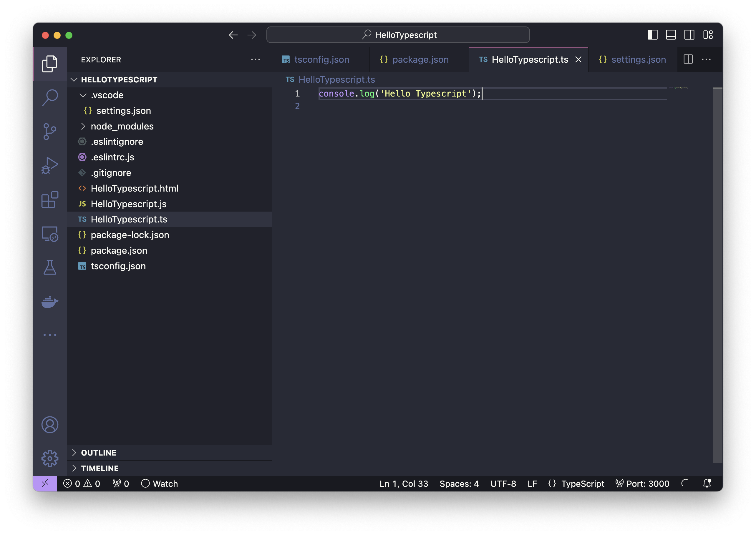Expand the OUTLINE section
756x535 pixels.
(x=98, y=452)
